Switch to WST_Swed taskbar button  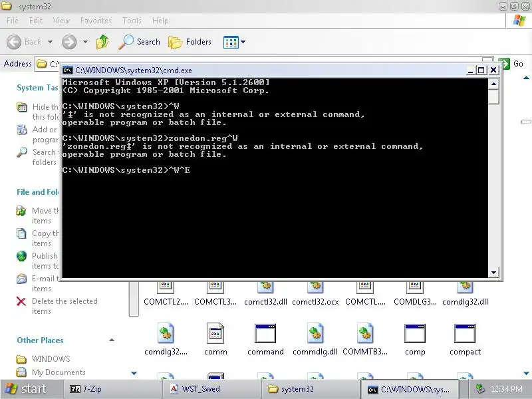click(x=211, y=389)
